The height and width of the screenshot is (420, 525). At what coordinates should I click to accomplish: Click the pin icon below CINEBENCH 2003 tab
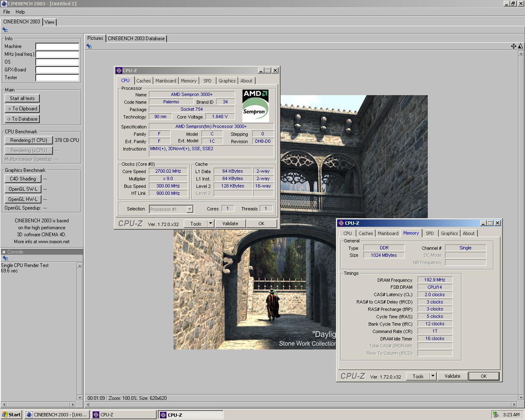coord(5,30)
